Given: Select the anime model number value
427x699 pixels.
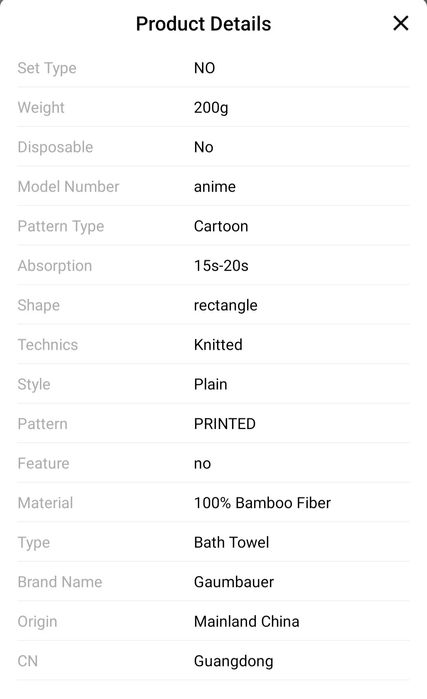Looking at the screenshot, I should pyautogui.click(x=215, y=187).
